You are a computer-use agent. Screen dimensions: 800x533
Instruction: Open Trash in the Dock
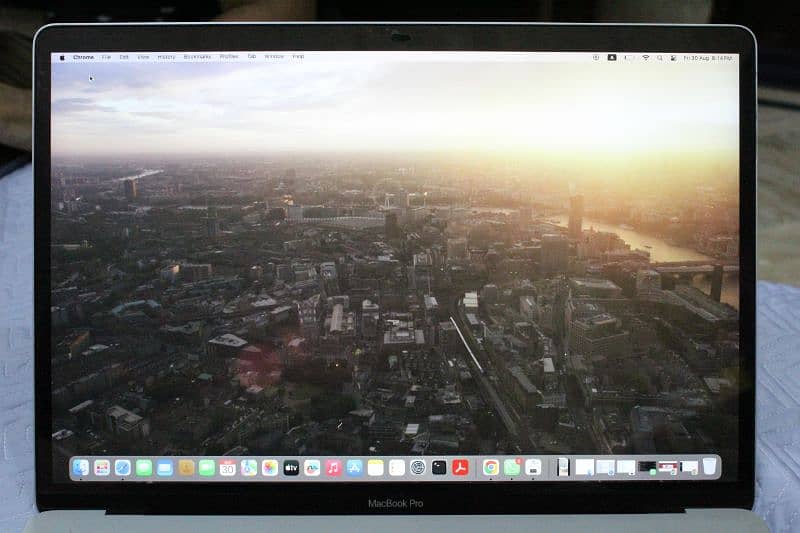(x=709, y=467)
